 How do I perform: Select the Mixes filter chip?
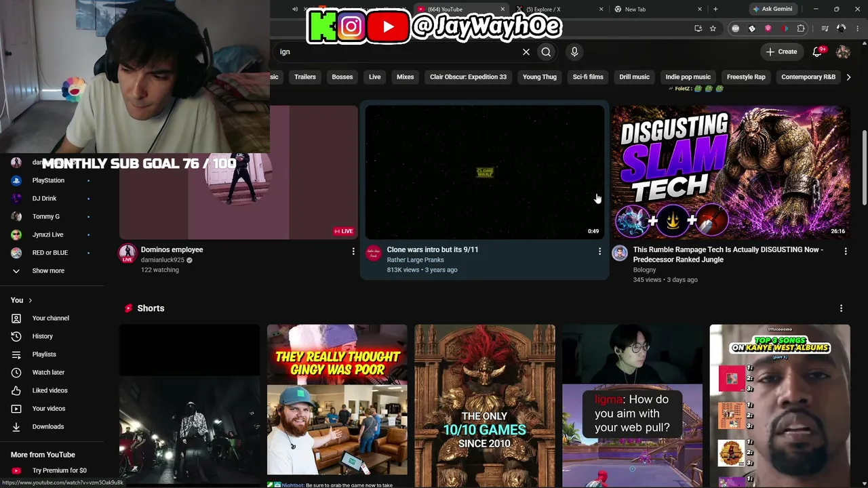[x=406, y=77]
